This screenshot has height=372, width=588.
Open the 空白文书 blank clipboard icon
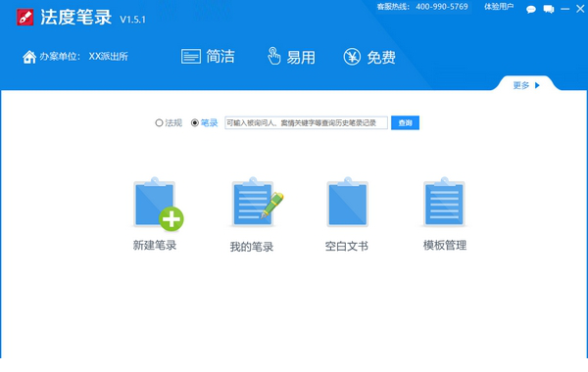[x=348, y=203]
